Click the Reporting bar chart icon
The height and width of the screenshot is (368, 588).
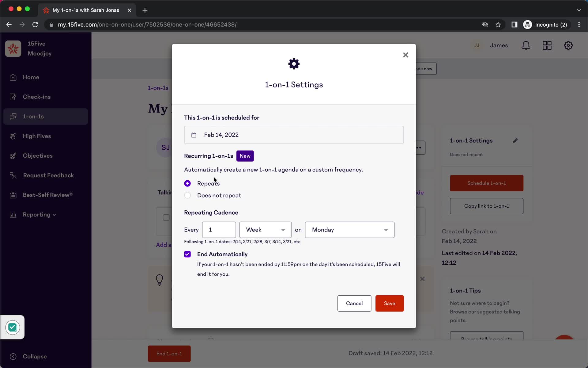click(x=13, y=215)
